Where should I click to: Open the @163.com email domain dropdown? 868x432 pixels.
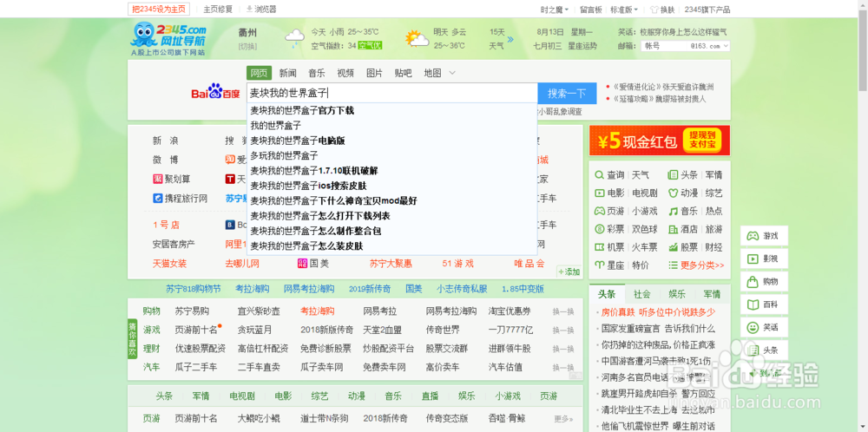pos(710,46)
